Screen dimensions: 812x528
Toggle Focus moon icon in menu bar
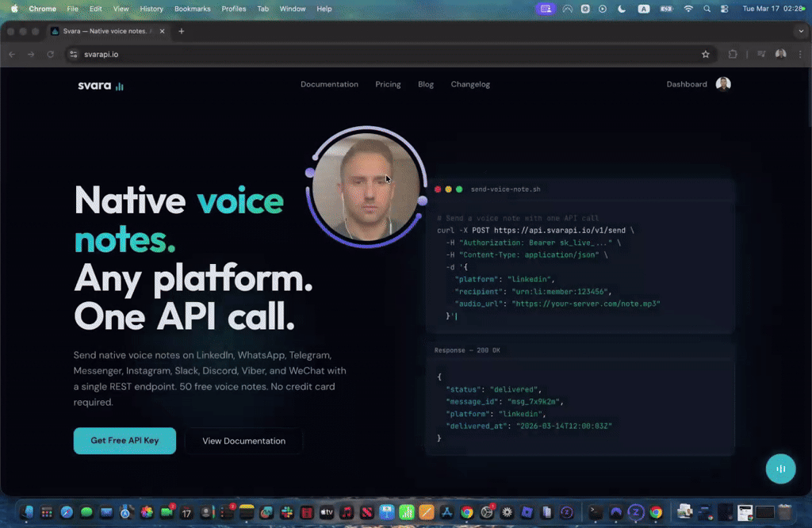tap(622, 9)
